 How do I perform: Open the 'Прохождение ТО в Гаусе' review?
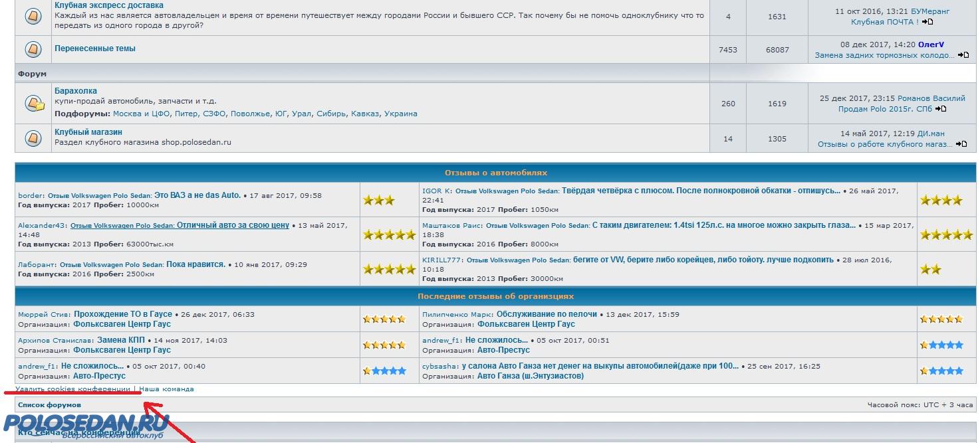click(123, 314)
